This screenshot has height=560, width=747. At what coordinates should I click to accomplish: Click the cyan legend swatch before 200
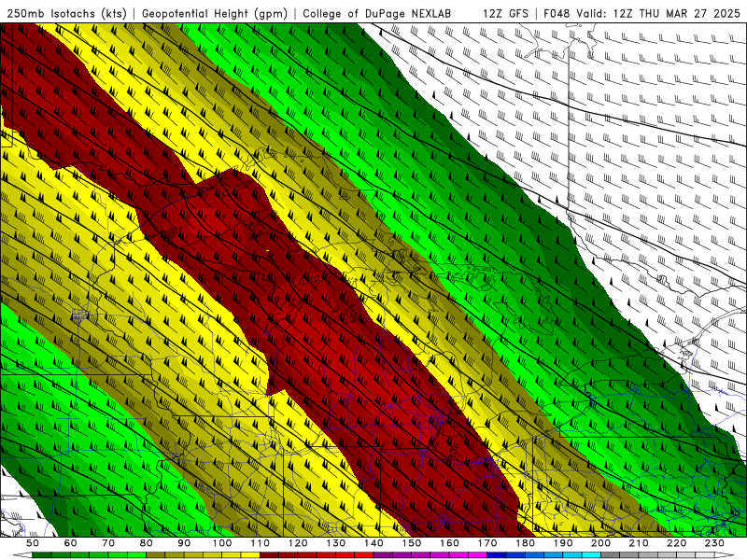coord(591,554)
